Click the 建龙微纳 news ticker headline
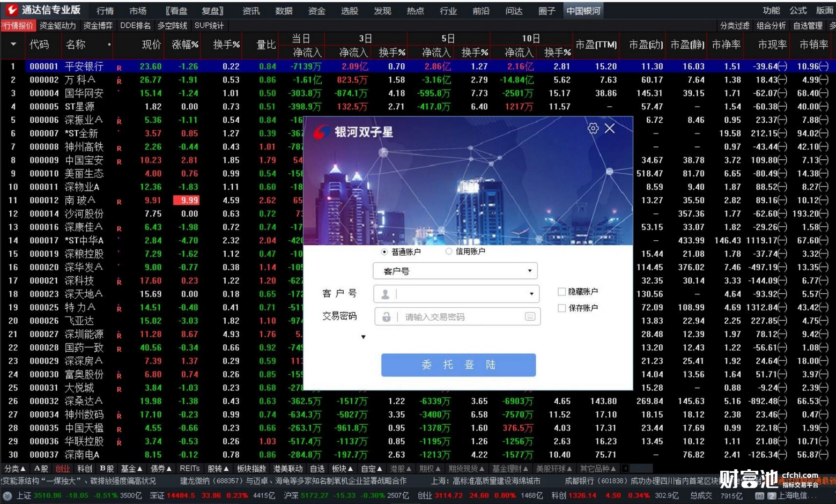This screenshot has height=504, width=836. 293,481
